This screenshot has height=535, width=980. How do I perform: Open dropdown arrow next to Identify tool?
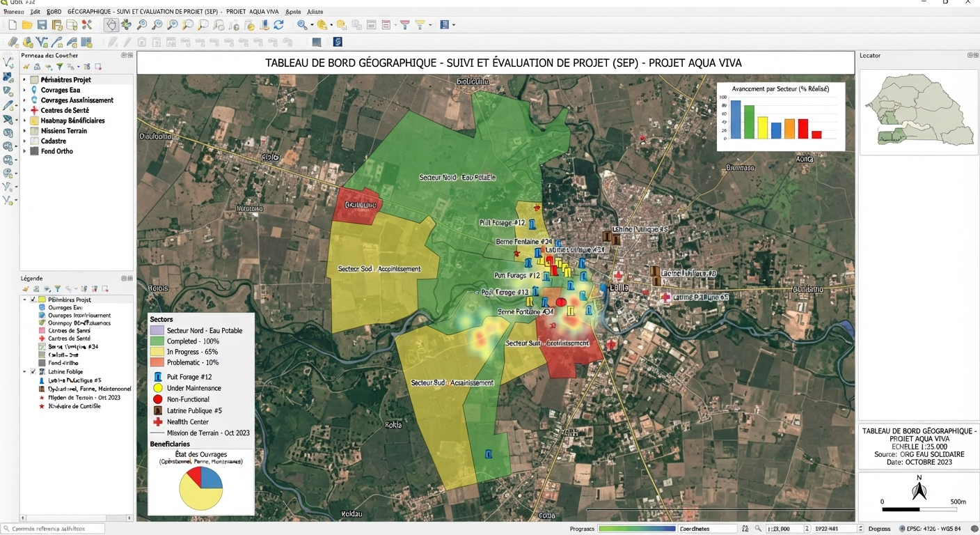click(312, 25)
